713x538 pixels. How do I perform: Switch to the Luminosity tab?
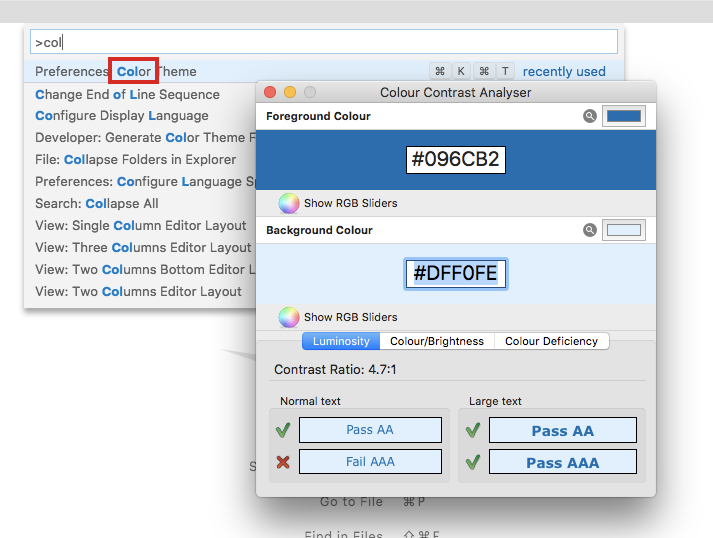point(341,341)
